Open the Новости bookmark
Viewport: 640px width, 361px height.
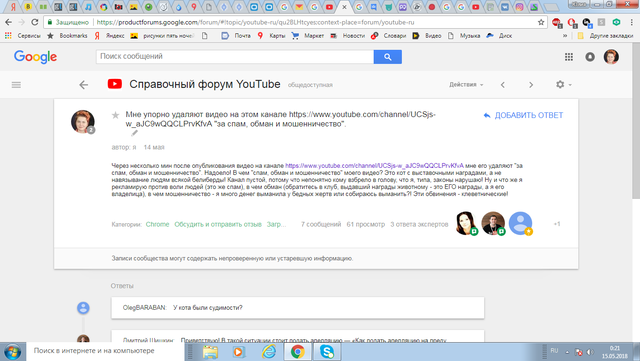point(347,36)
